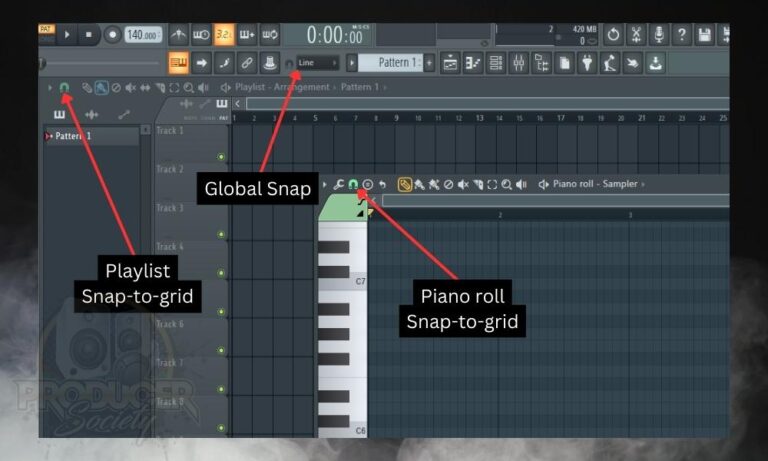Image resolution: width=768 pixels, height=461 pixels.
Task: Select the playlist zoom magnifier tool
Action: pyautogui.click(x=189, y=88)
